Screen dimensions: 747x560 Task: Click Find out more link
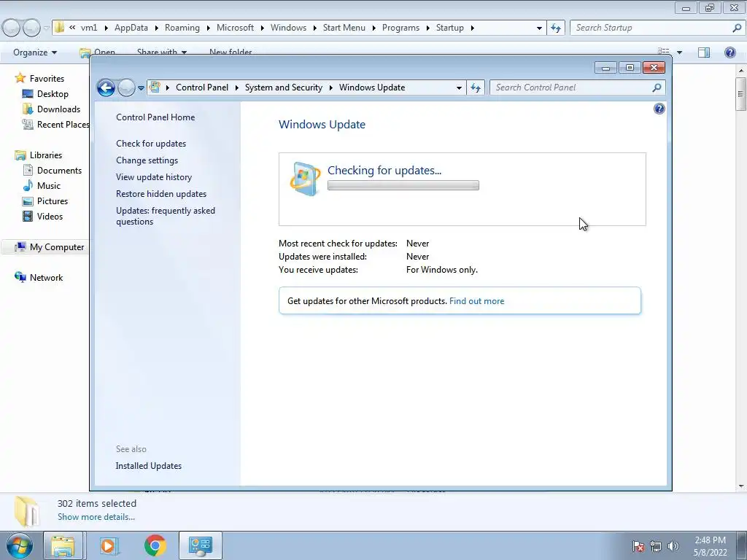(x=476, y=301)
